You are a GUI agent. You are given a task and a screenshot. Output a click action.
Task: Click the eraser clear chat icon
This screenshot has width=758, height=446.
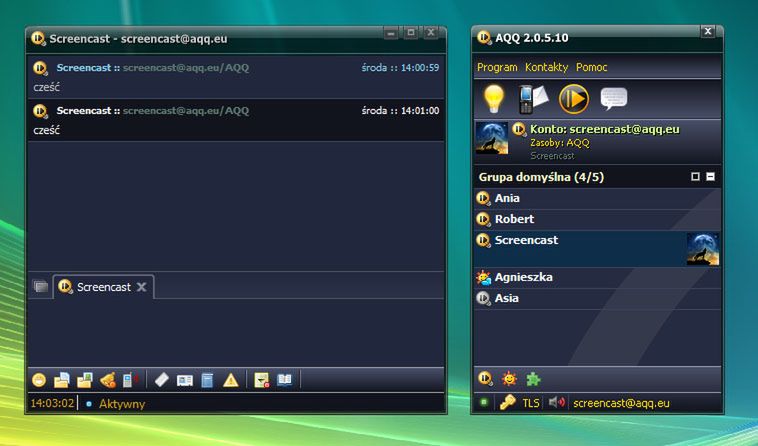click(x=161, y=380)
